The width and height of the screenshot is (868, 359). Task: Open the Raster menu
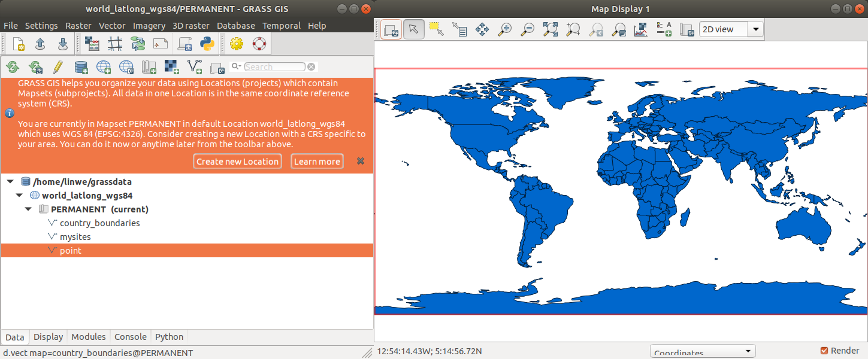pyautogui.click(x=78, y=26)
